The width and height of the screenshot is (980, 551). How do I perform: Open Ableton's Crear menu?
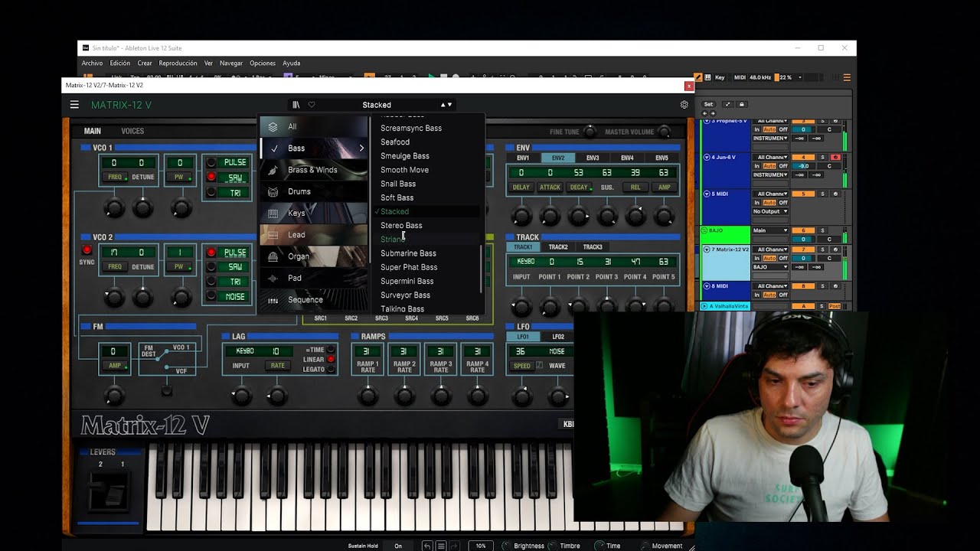(145, 64)
